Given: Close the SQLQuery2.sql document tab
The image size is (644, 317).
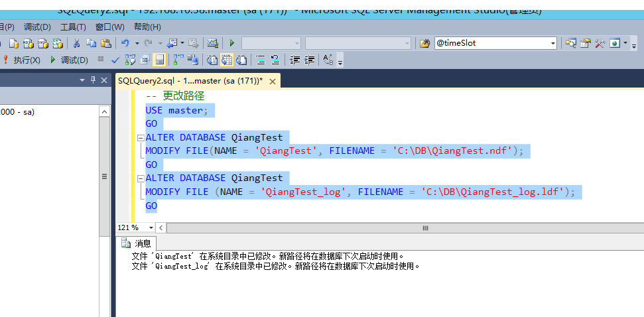Looking at the screenshot, I should [271, 80].
